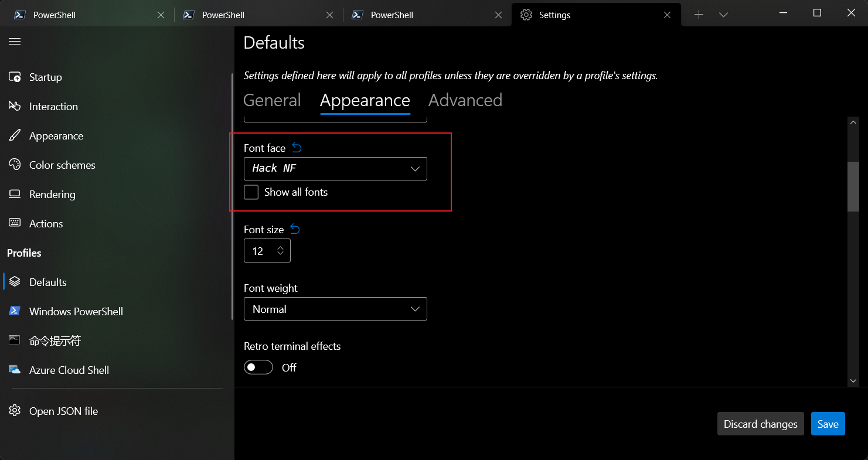Select the General settings tab
This screenshot has width=868, height=460.
[272, 100]
